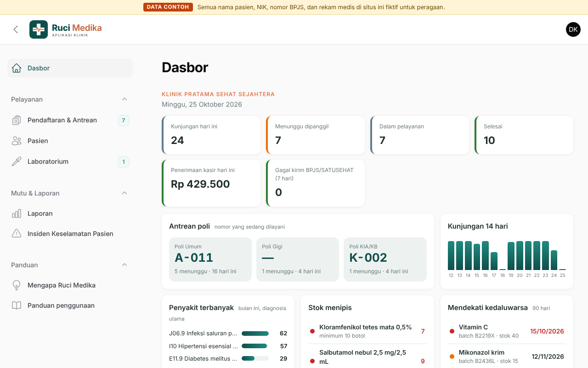Click the Laboratorium test tube icon

tap(17, 161)
